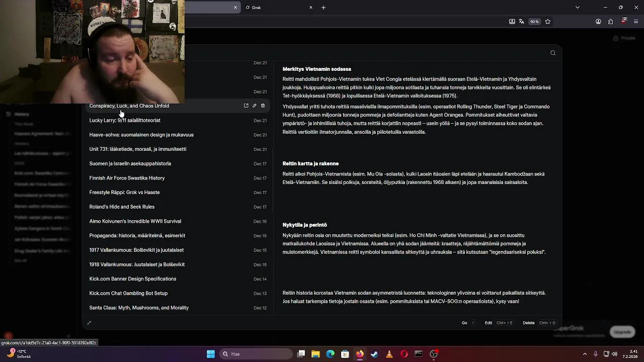This screenshot has height=362, width=644.
Task: Open Microsoft Edge from the taskbar
Action: pyautogui.click(x=330, y=354)
